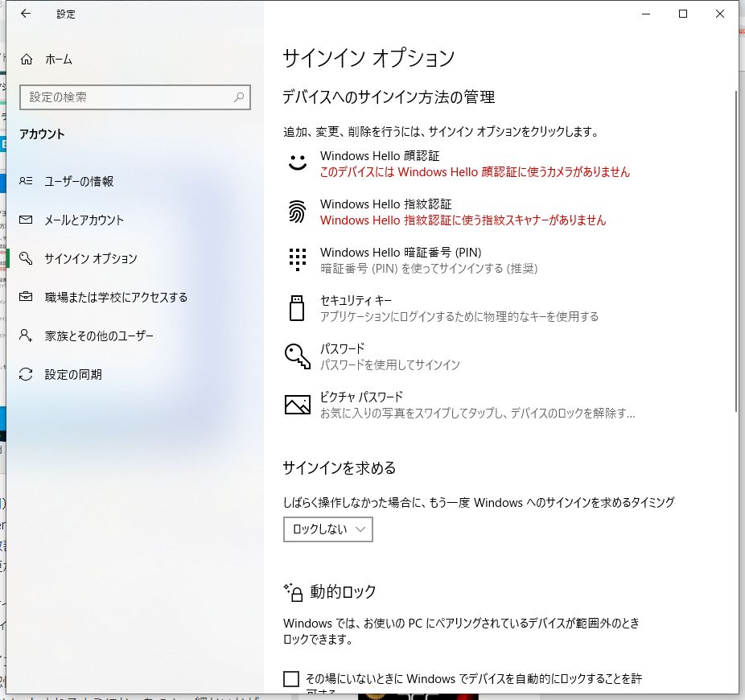Click the picture icon for ピクチャ パスワード
This screenshot has width=745, height=700.
(298, 405)
